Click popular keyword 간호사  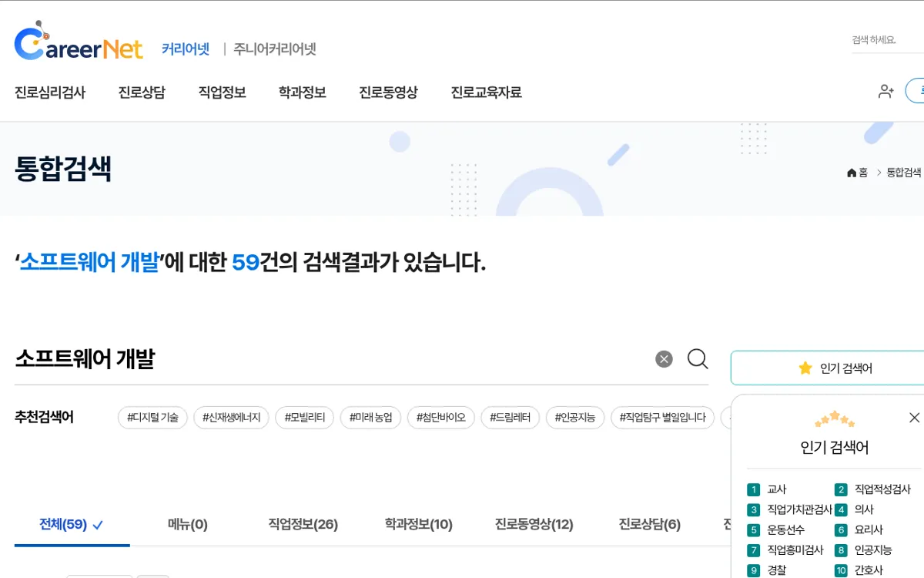(869, 570)
